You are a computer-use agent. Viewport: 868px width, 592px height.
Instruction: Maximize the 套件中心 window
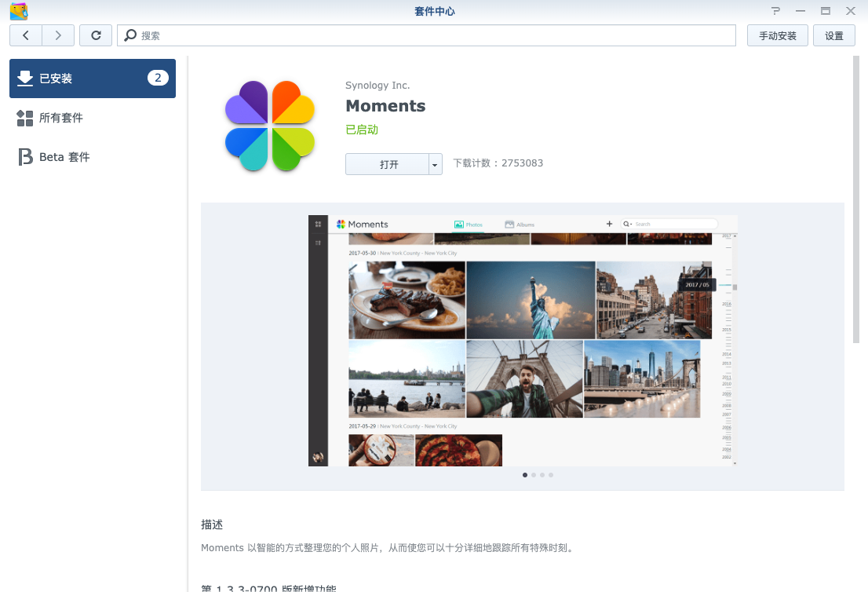click(x=826, y=11)
